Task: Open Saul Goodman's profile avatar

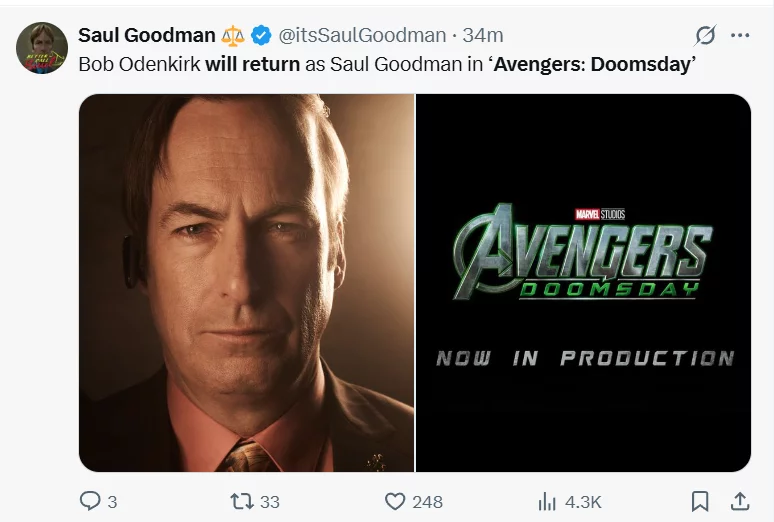Action: coord(42,48)
